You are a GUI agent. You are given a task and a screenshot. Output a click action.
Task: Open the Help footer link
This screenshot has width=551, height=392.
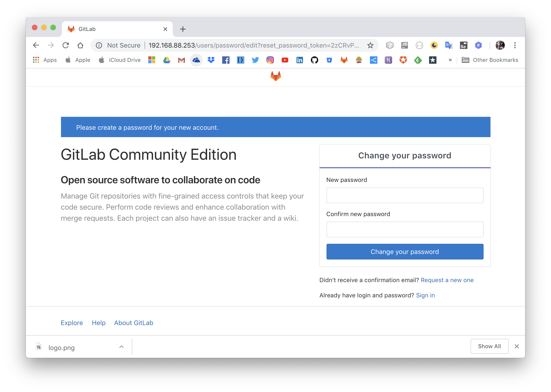click(x=99, y=323)
